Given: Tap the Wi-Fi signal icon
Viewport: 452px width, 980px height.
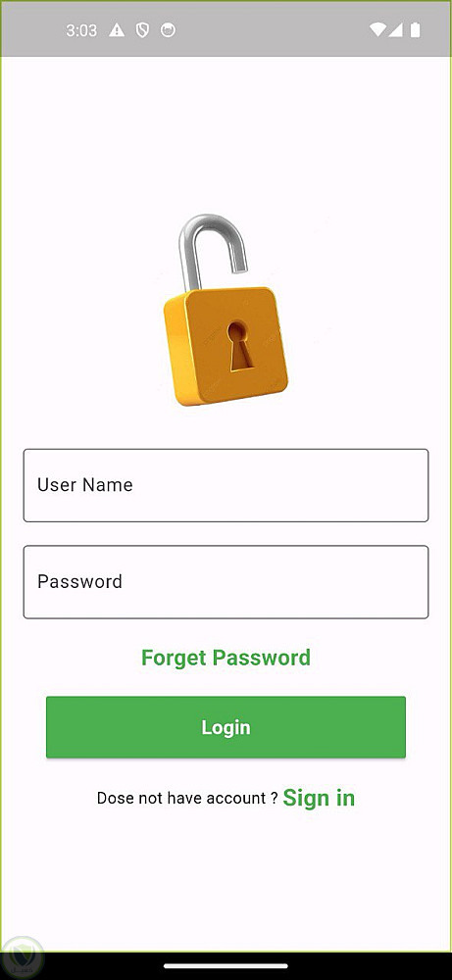Looking at the screenshot, I should [x=377, y=30].
